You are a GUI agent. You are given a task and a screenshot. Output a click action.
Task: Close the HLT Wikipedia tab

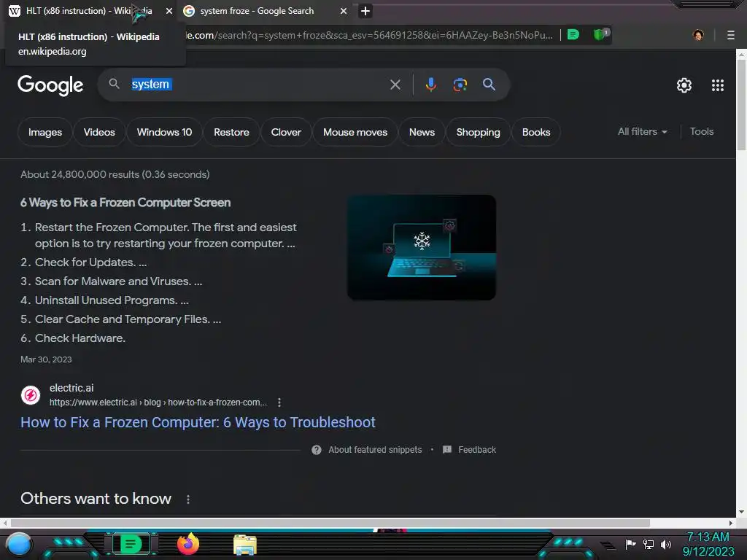click(169, 11)
